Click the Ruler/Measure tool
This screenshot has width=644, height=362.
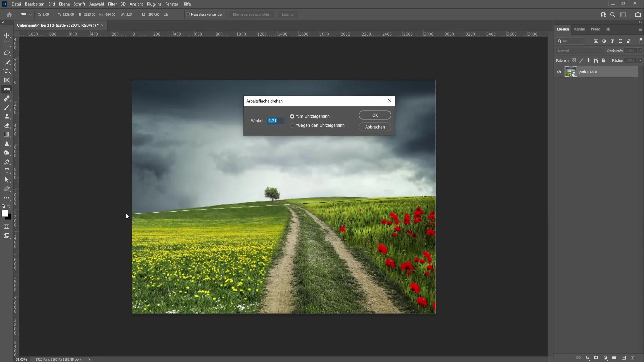pyautogui.click(x=7, y=89)
